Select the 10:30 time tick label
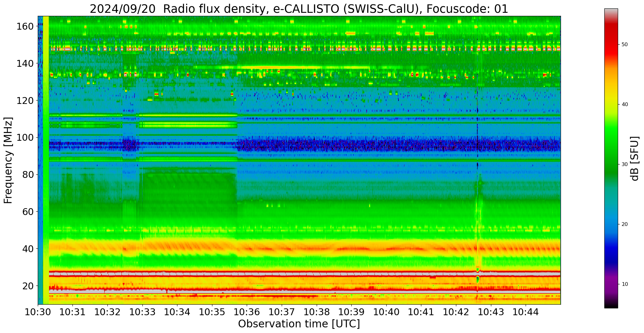The width and height of the screenshot is (644, 333). pos(38,312)
